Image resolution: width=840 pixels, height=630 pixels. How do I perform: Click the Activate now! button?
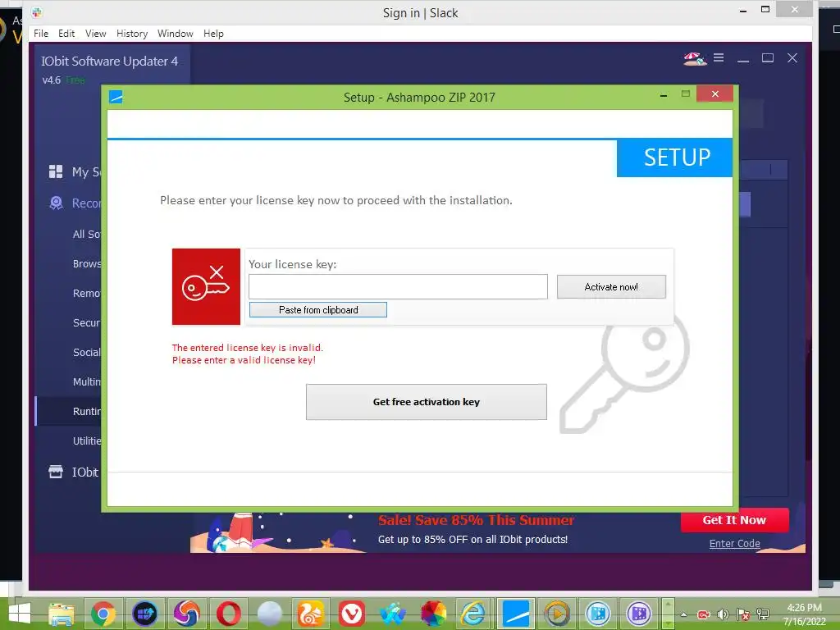611,286
